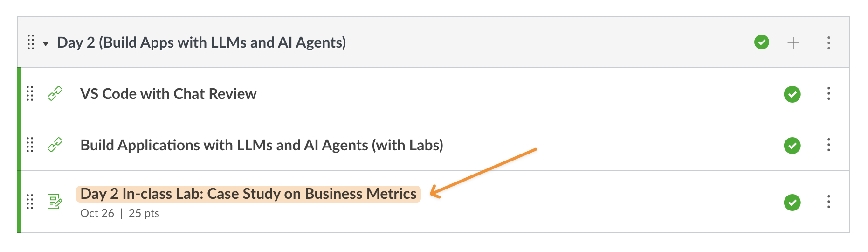This screenshot has height=252, width=868.
Task: Open Build Applications with LLMs and AI Agents
Action: click(x=262, y=145)
